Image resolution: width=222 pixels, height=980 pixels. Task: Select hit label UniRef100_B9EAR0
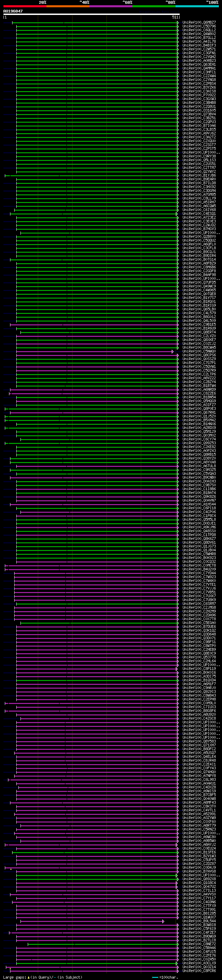point(199,179)
